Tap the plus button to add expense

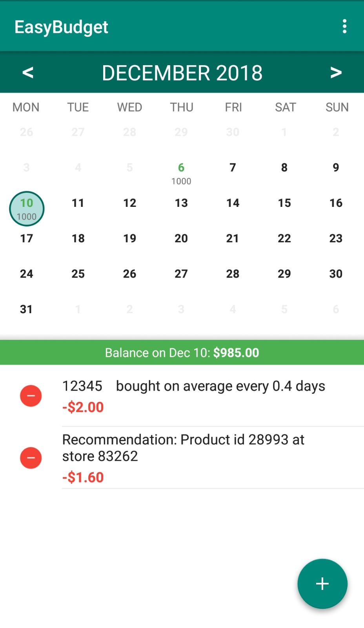(x=322, y=583)
